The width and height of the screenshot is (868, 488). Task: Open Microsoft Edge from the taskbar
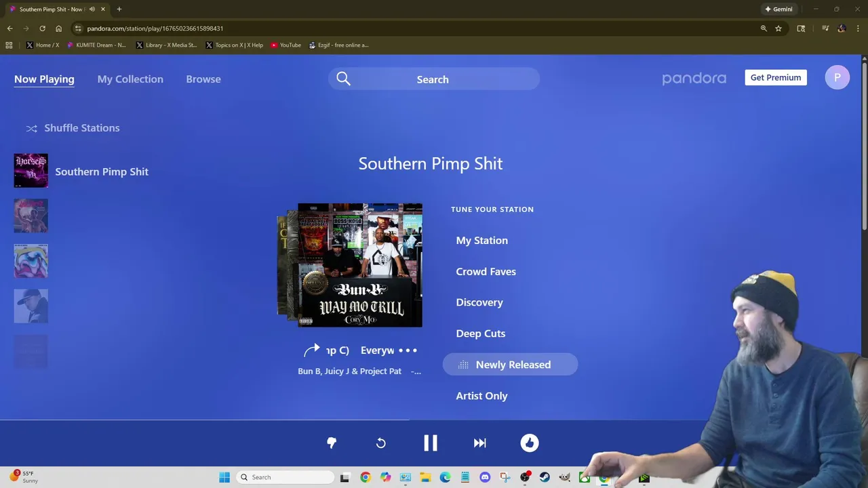coord(445,477)
